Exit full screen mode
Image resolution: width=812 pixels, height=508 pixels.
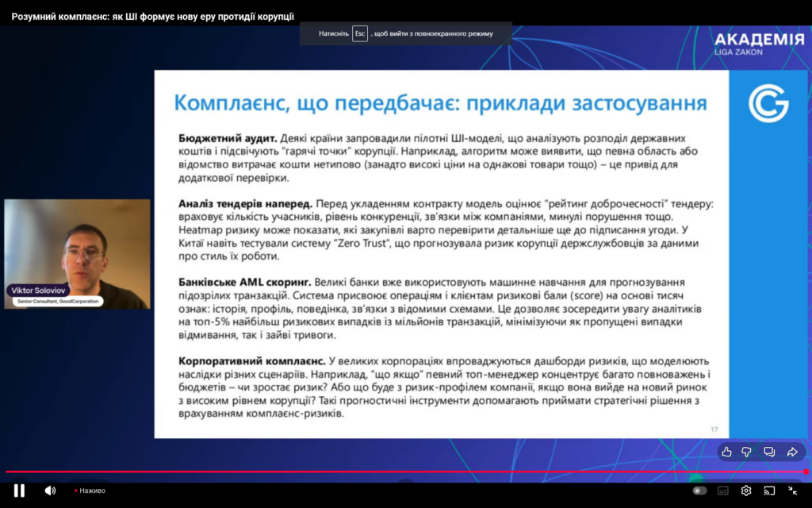click(x=792, y=491)
